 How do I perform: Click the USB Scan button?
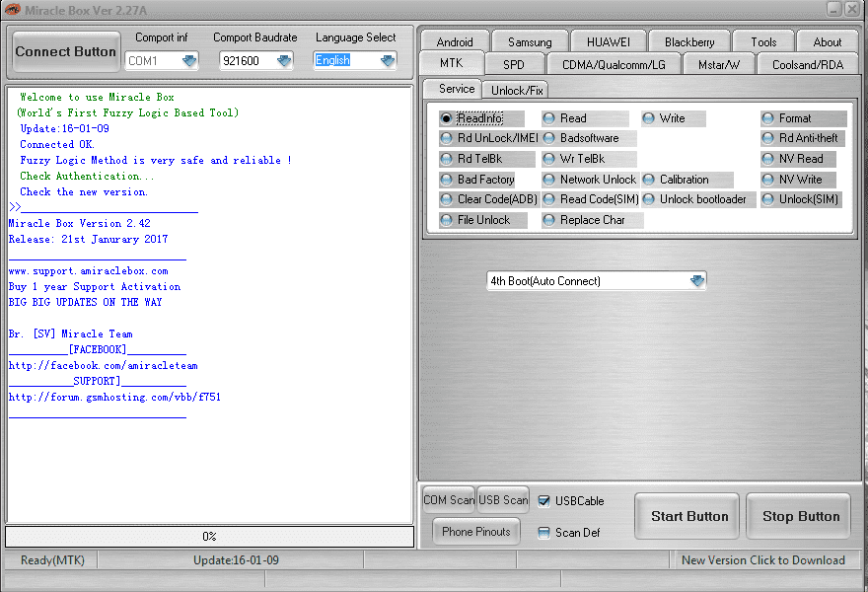[x=503, y=500]
